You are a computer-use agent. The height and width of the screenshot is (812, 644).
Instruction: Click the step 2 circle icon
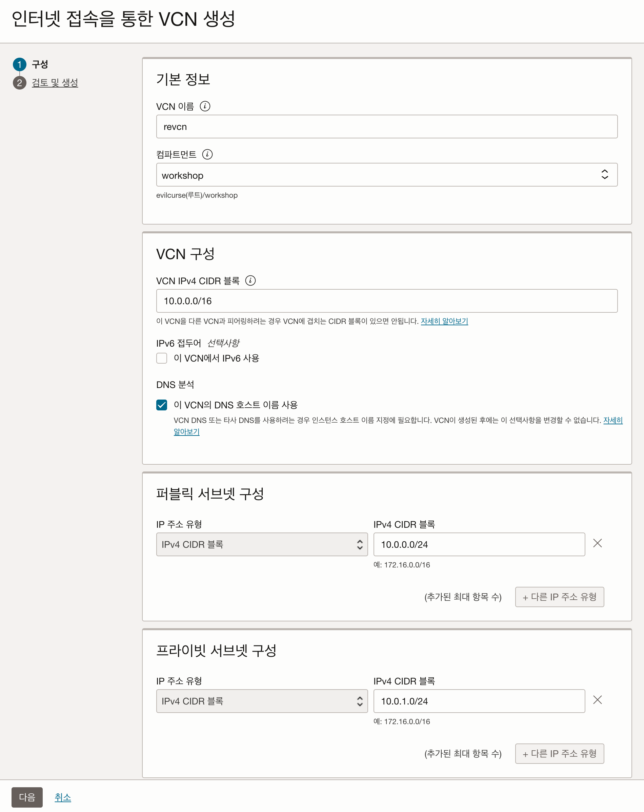tap(20, 83)
